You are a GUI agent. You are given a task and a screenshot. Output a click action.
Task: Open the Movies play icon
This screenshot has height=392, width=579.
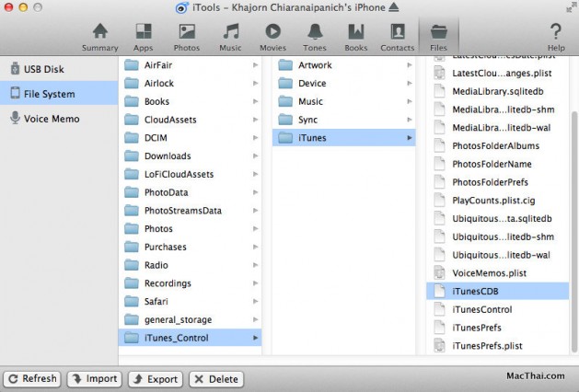point(272,31)
